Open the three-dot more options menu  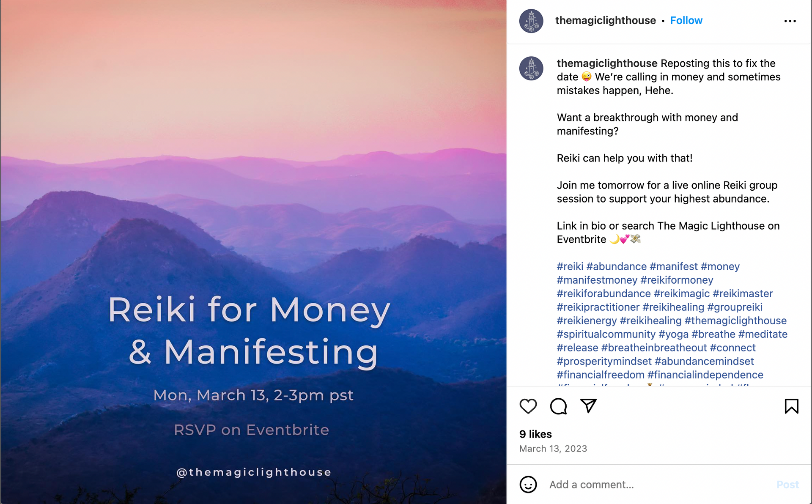(790, 21)
